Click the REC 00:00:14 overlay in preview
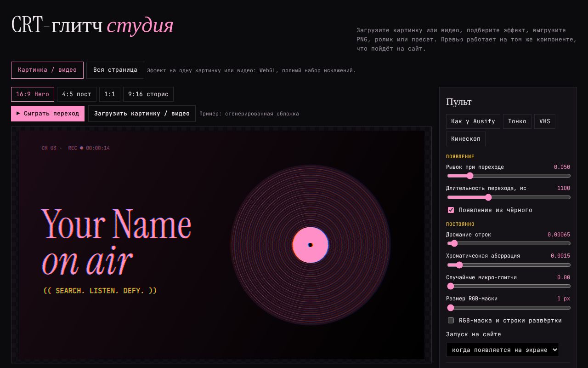The width and height of the screenshot is (588, 368). click(89, 148)
